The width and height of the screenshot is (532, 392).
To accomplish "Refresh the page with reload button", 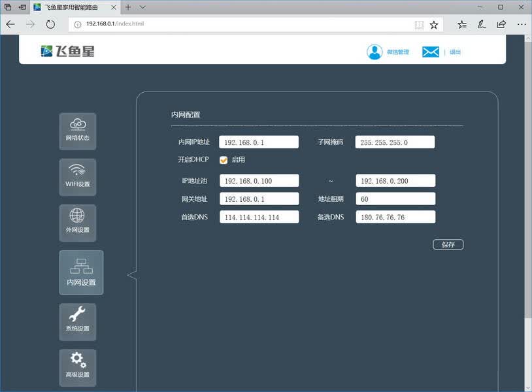I will point(50,24).
